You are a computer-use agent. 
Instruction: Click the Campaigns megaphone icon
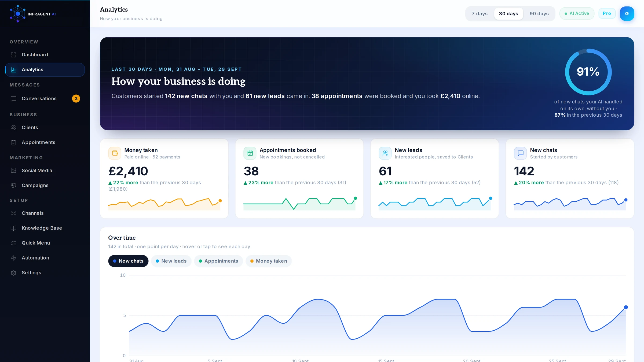(13, 186)
